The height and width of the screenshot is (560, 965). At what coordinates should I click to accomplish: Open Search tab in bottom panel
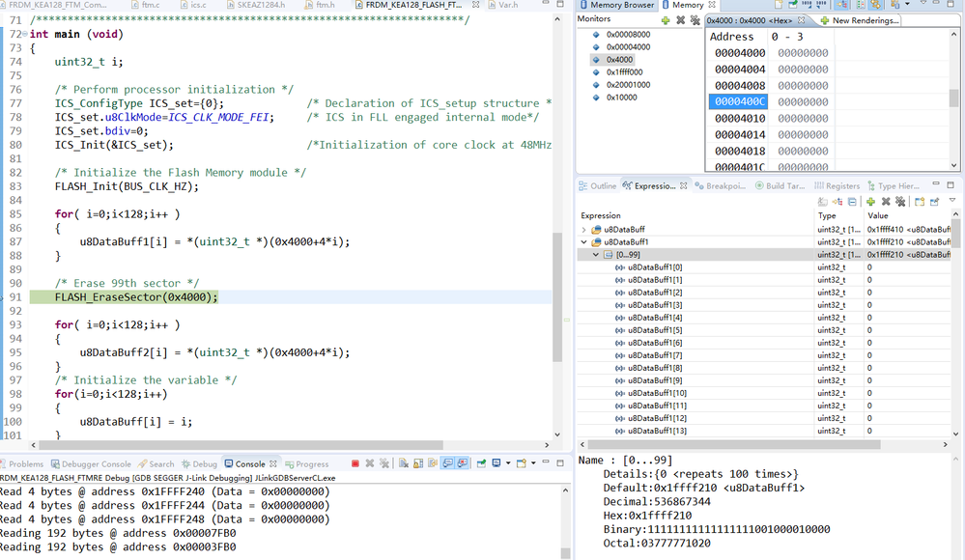coord(156,464)
